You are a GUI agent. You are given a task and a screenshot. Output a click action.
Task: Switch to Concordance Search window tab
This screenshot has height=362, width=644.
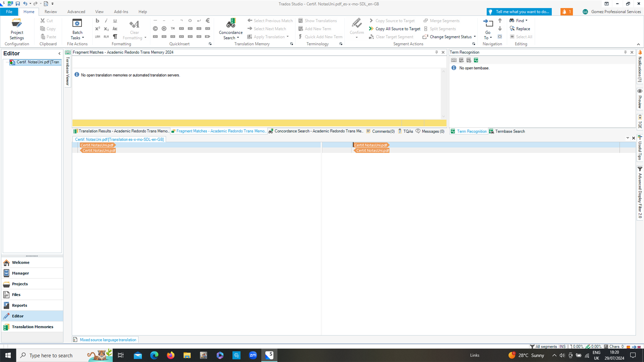[316, 131]
